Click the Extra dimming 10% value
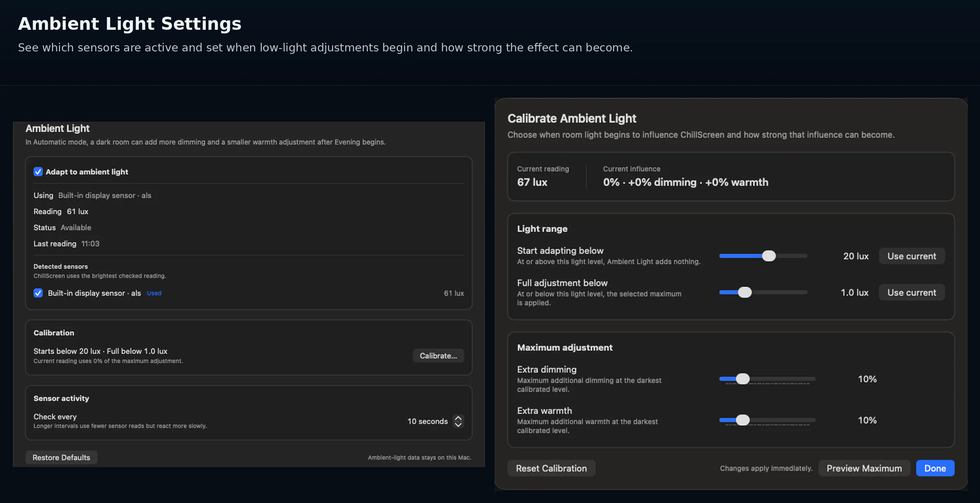The image size is (980, 503). 867,379
